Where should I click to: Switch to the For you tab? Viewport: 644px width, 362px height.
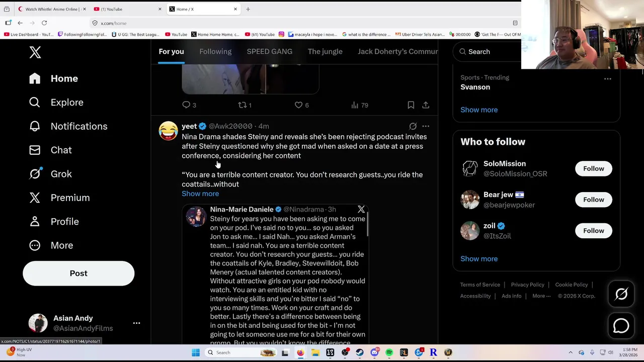coord(171,51)
